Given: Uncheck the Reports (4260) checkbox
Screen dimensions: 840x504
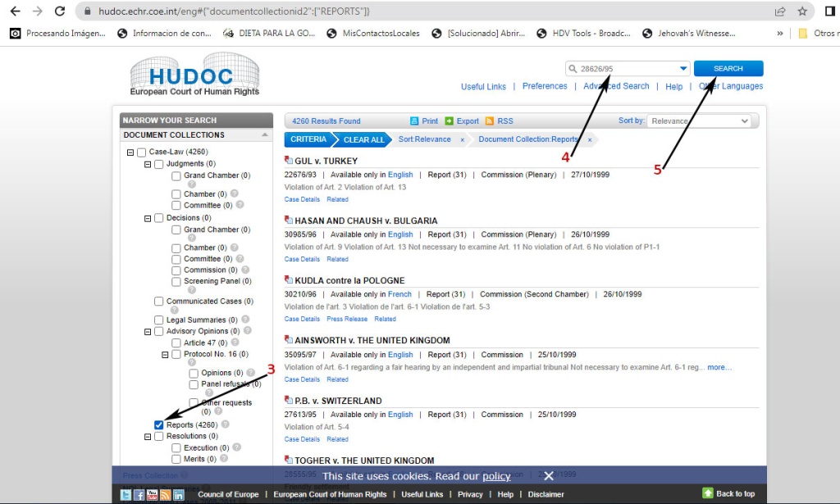Looking at the screenshot, I should point(158,425).
